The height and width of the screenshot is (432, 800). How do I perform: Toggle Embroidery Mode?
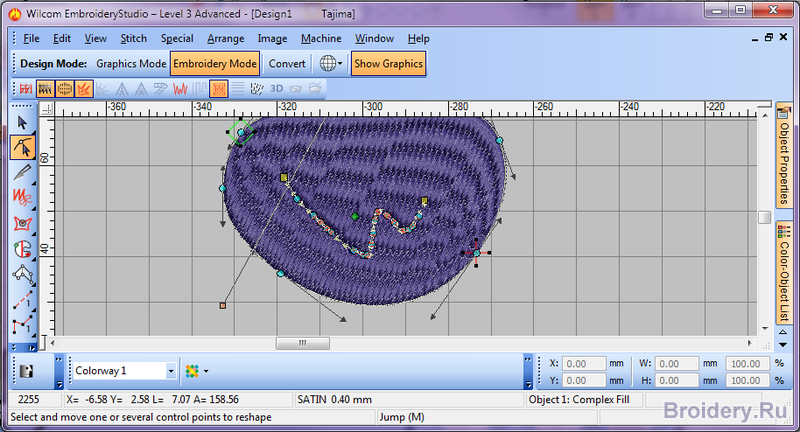point(214,63)
